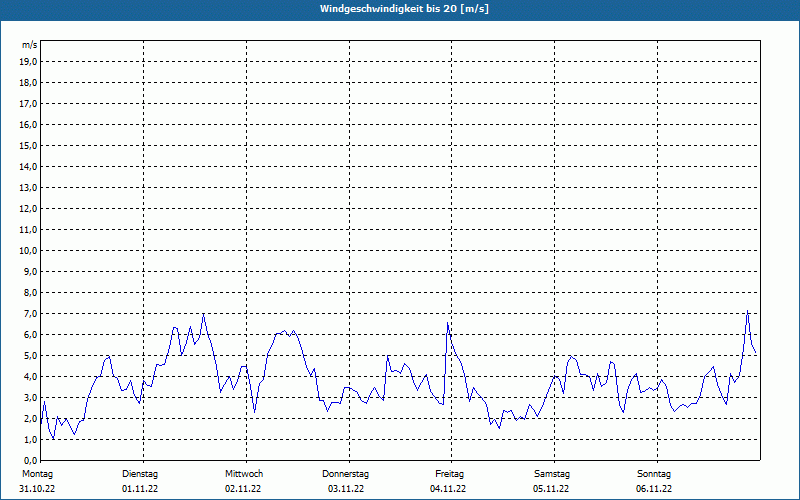Click the 'Dienstag' day label
The width and height of the screenshot is (800, 500).
(x=140, y=474)
